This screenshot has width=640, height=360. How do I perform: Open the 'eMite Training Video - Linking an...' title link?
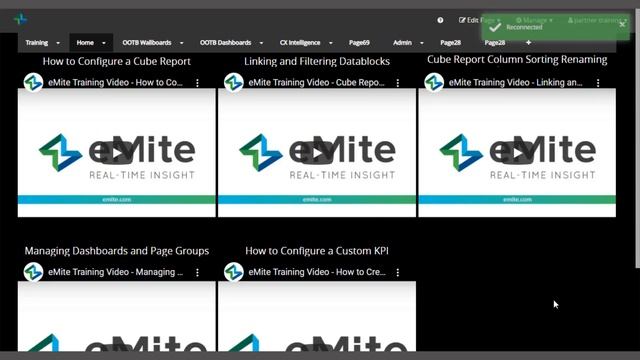click(x=516, y=82)
